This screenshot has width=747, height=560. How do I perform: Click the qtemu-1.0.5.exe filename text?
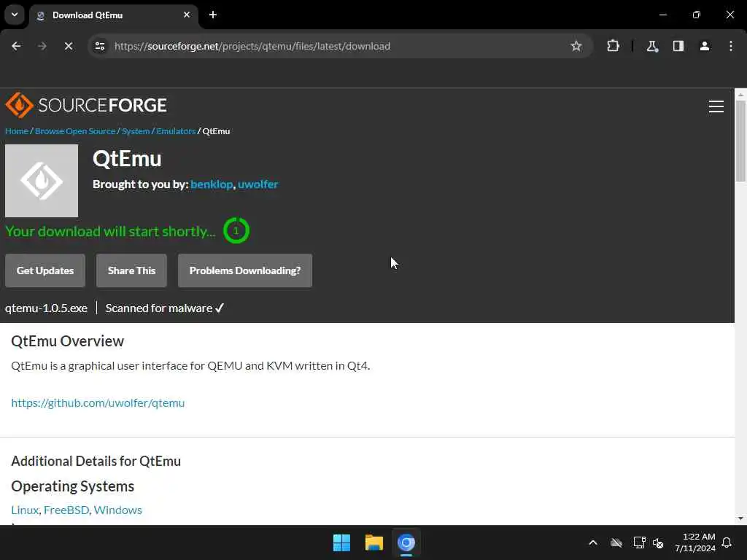point(46,308)
